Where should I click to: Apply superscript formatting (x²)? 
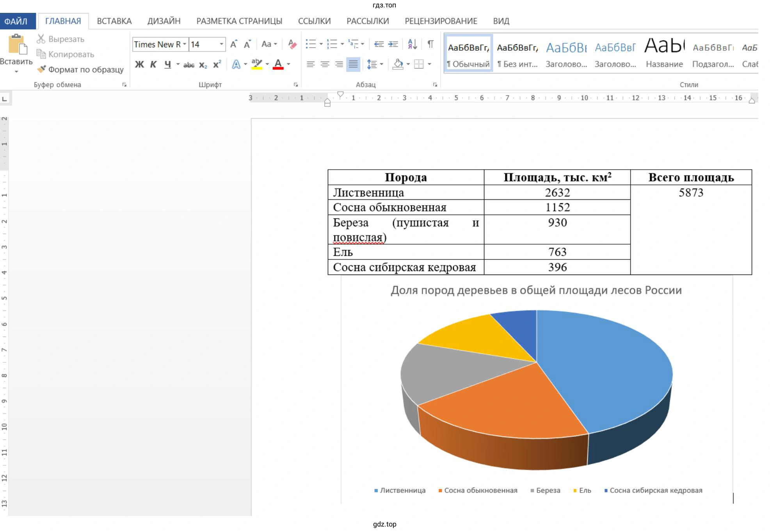(217, 64)
